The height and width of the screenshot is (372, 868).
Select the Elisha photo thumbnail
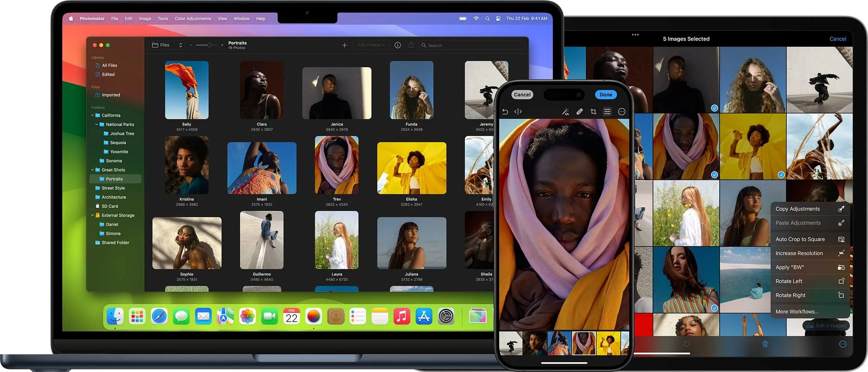[411, 168]
